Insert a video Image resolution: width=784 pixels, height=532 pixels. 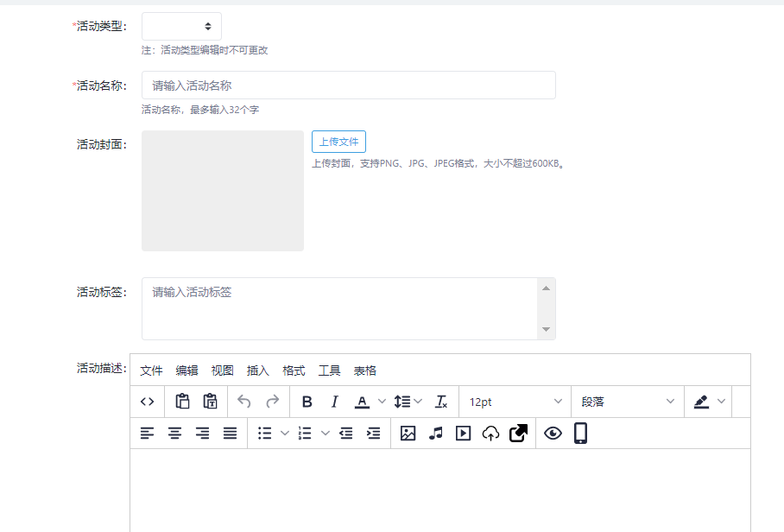463,433
